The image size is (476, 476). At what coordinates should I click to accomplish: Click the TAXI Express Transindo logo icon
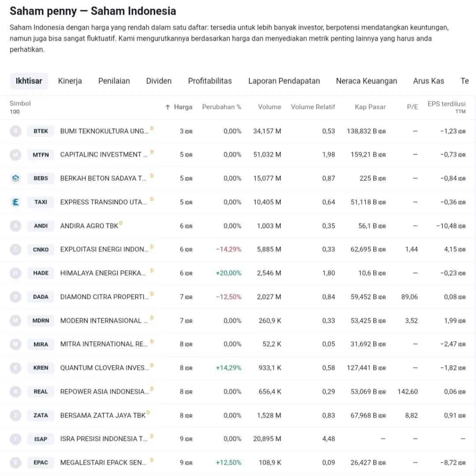coord(15,202)
